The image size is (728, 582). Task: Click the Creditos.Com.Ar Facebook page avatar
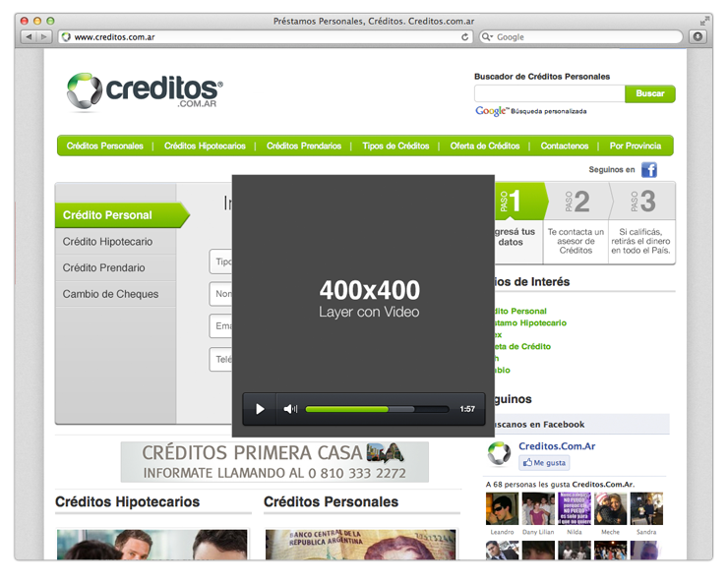click(499, 453)
